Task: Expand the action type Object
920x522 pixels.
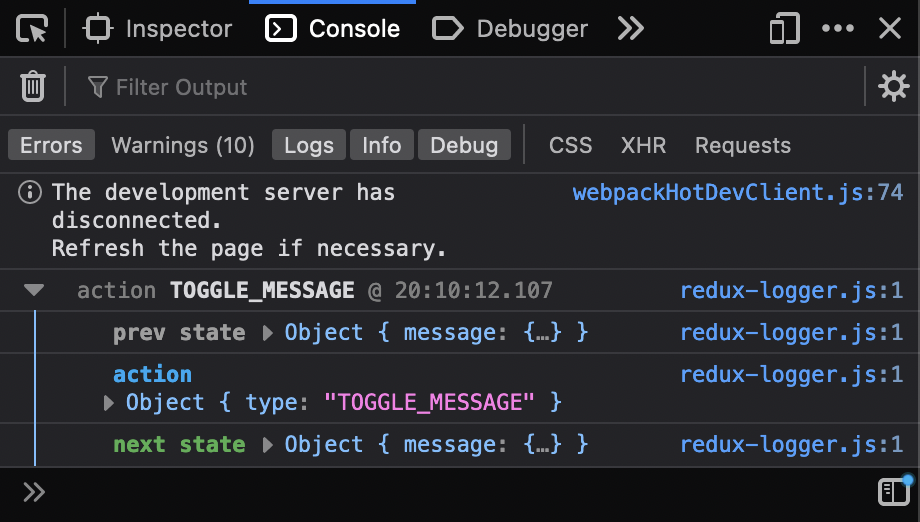Action: (x=110, y=403)
